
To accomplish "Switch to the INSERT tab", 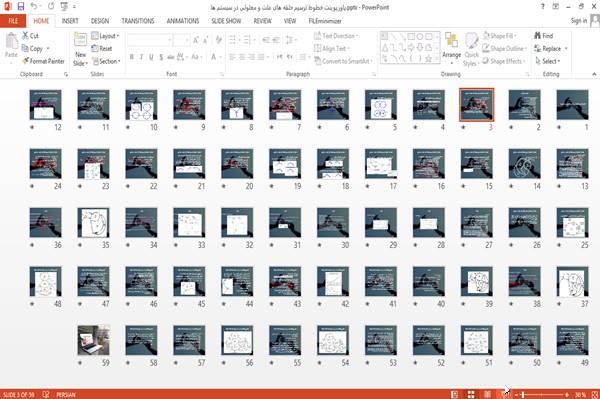I will (x=70, y=21).
